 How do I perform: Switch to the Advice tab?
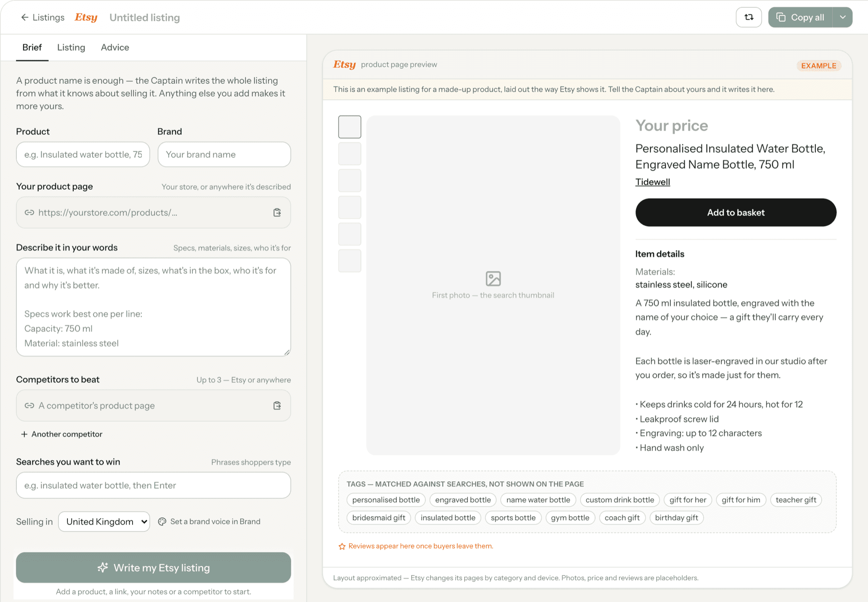[115, 47]
